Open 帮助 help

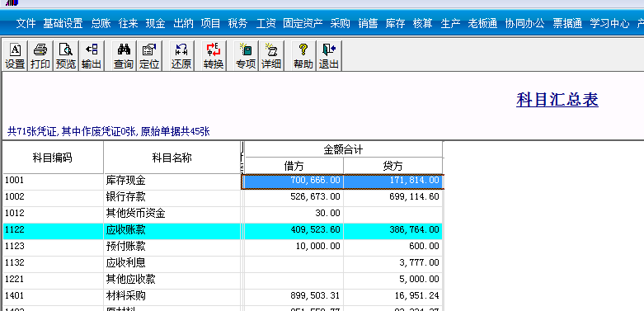303,56
